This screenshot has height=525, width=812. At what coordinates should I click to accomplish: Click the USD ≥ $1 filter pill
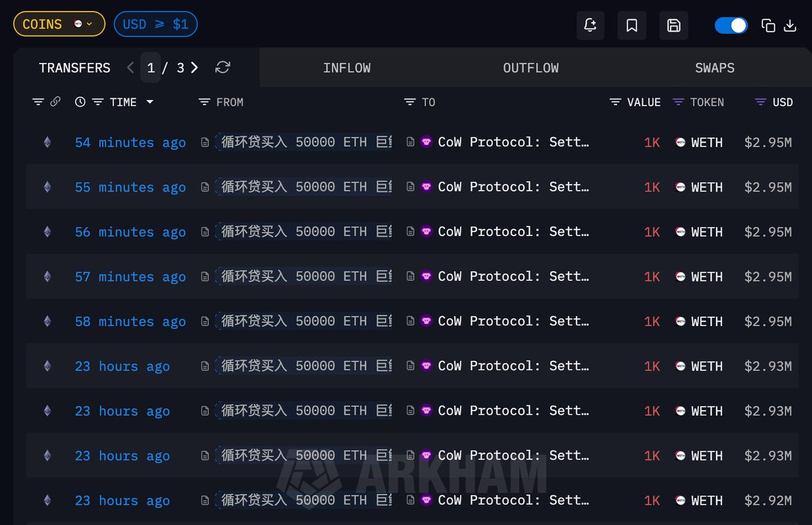pos(156,24)
